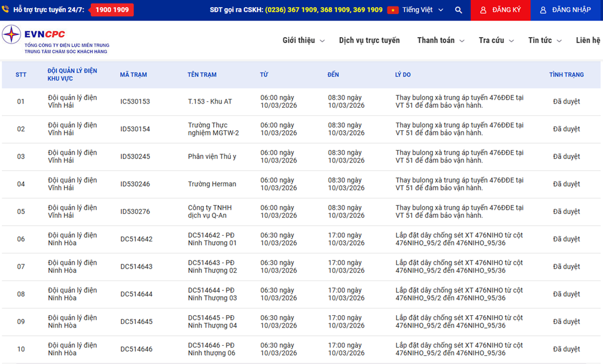The height and width of the screenshot is (364, 603).
Task: Click Đã duyệt status in row 10
Action: coord(566,349)
